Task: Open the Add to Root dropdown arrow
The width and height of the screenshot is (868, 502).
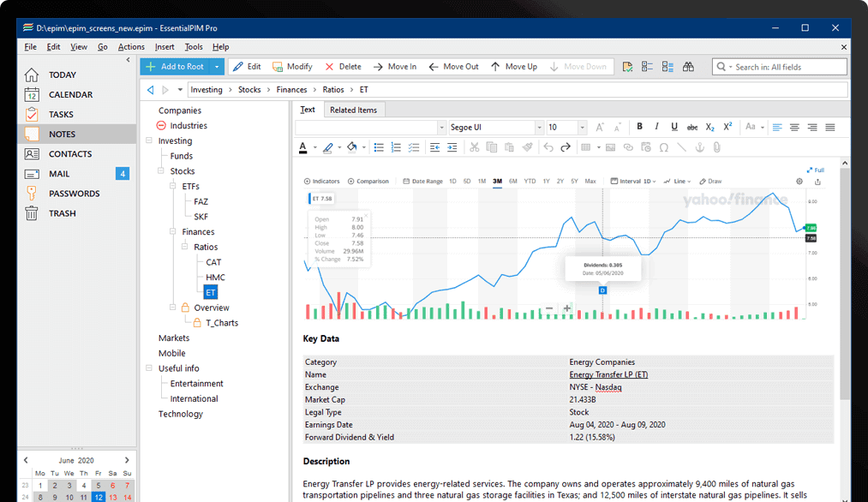Action: 218,67
